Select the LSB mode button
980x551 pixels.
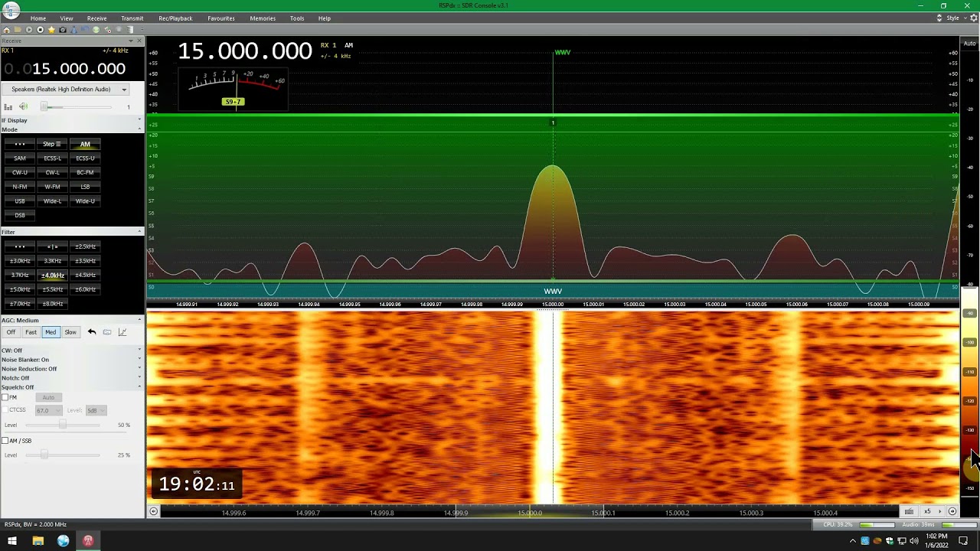[x=85, y=187]
